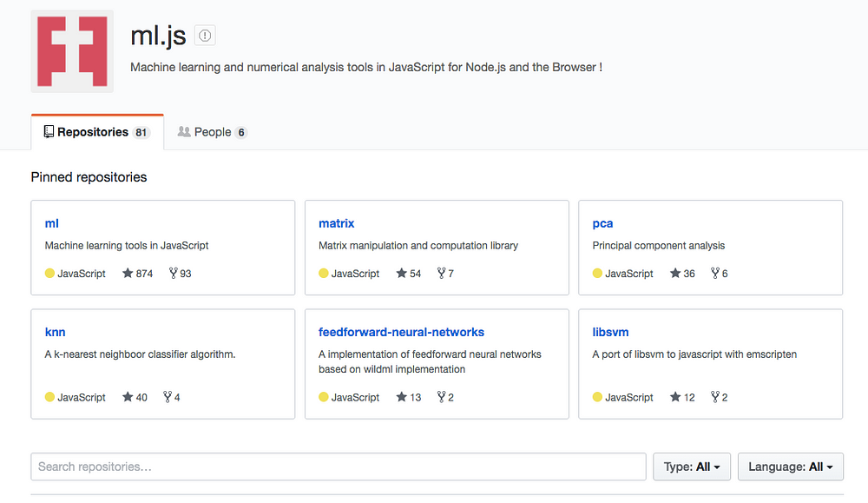Open the knn repository link
The image size is (868, 503).
55,332
